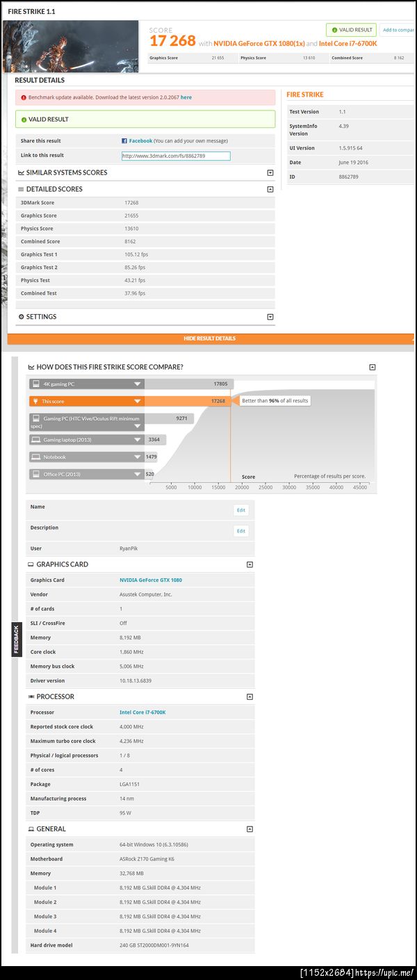Click the hard drive model ST2000DM001 value

[x=155, y=945]
